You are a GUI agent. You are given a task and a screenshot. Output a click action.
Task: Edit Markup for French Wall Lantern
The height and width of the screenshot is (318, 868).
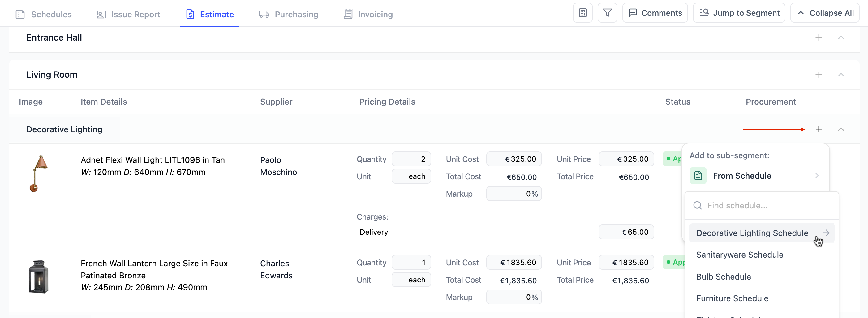point(514,297)
